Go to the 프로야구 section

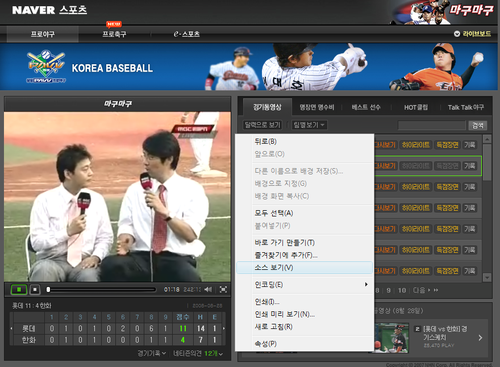[x=43, y=34]
